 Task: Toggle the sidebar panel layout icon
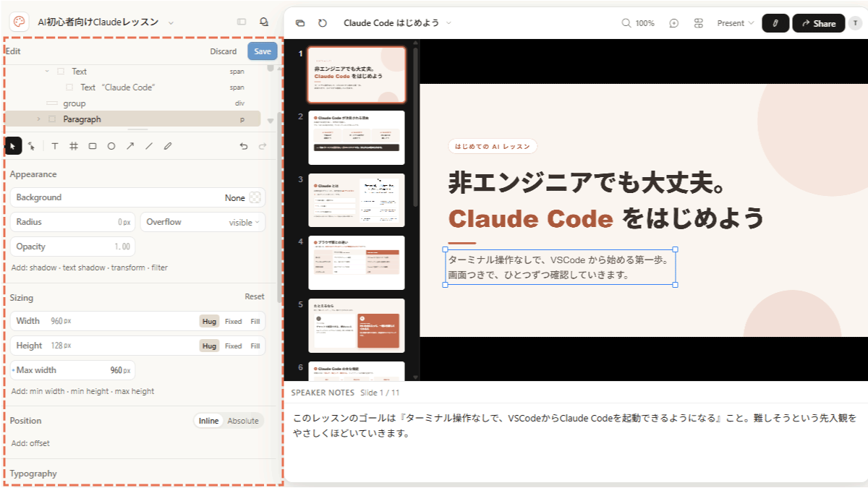242,22
